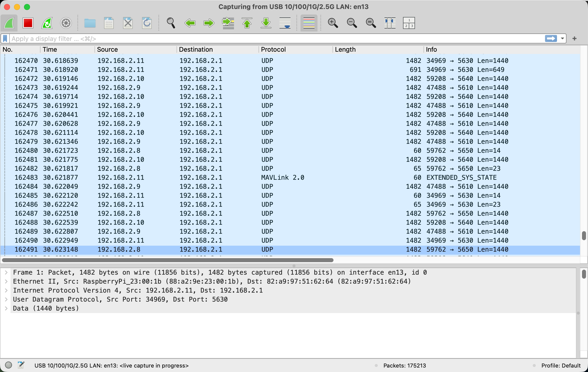588x372 pixels.
Task: Click the packet list horizontal scrollbar
Action: tap(167, 260)
